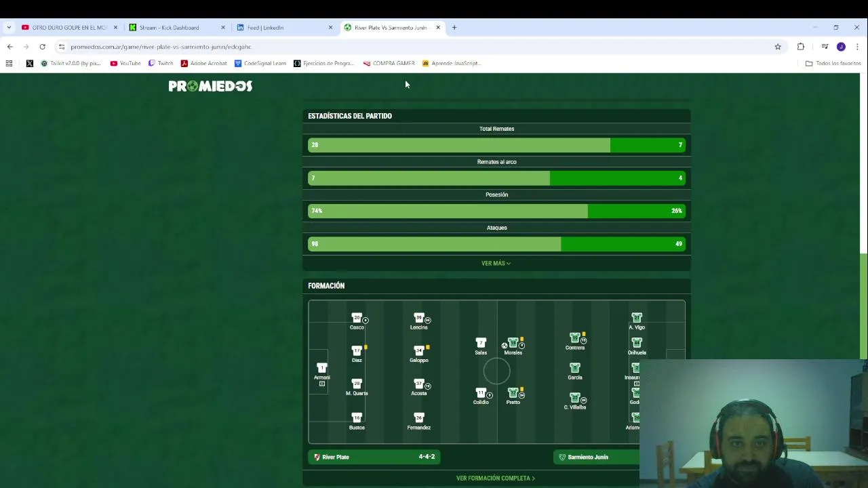868x488 pixels.
Task: Open the Ejercicios de Progra... bookmark
Action: point(324,63)
